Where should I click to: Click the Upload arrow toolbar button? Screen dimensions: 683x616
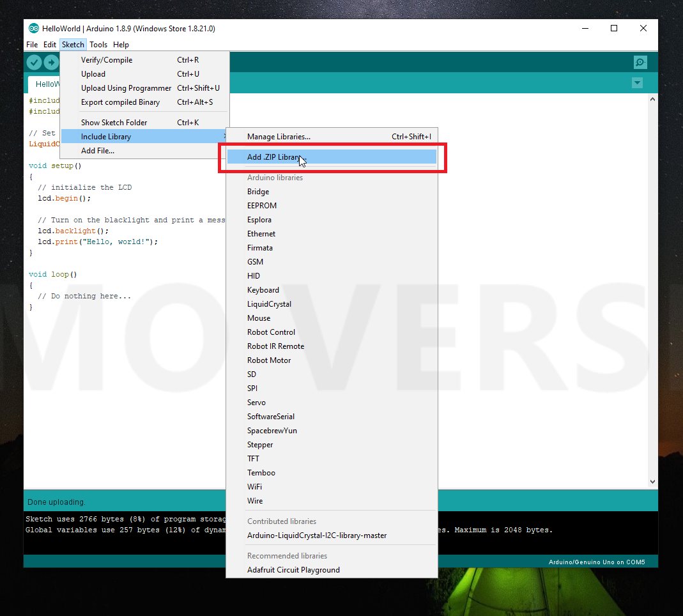coord(51,62)
